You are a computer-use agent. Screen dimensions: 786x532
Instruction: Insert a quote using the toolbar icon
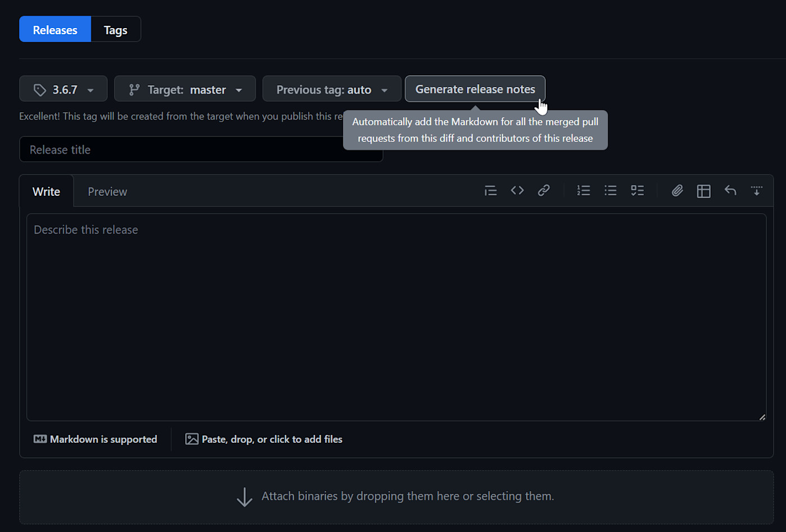pos(491,191)
